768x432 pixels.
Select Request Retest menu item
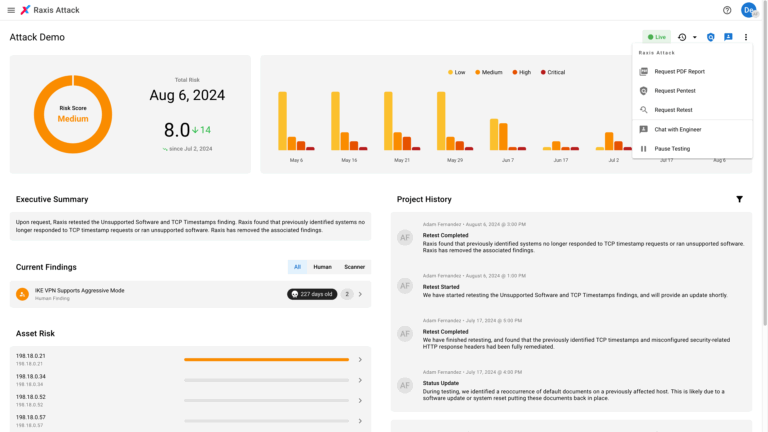[692, 110]
